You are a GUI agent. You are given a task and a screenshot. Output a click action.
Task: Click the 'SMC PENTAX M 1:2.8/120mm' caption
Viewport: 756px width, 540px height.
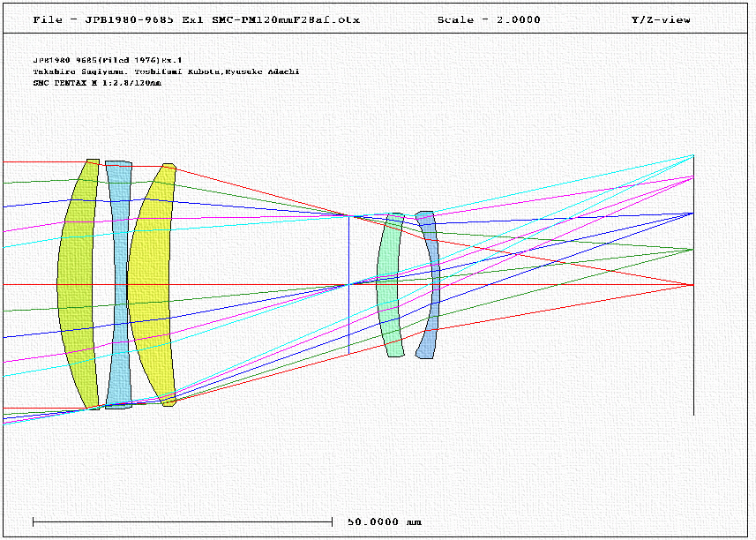pos(97,83)
